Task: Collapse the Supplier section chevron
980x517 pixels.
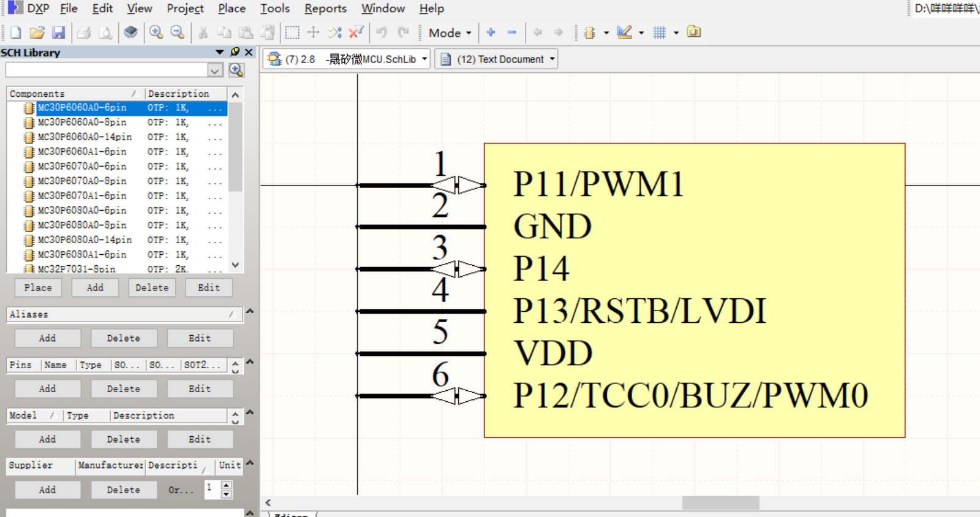Action: [250, 462]
